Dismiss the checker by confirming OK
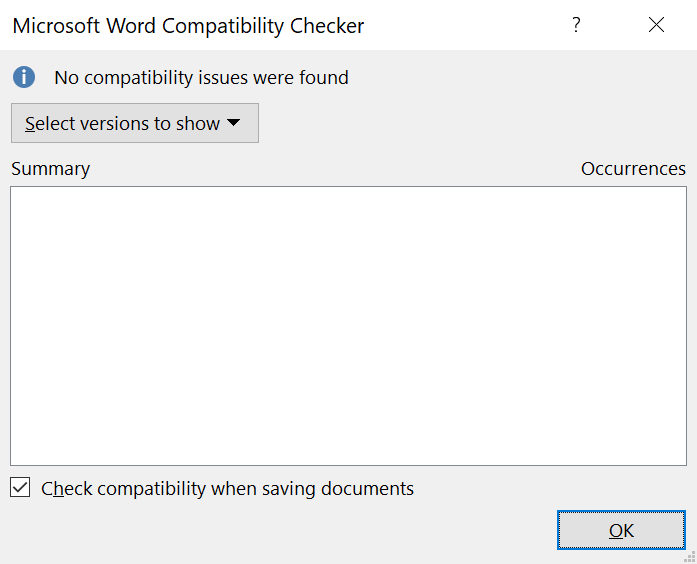 click(x=621, y=530)
